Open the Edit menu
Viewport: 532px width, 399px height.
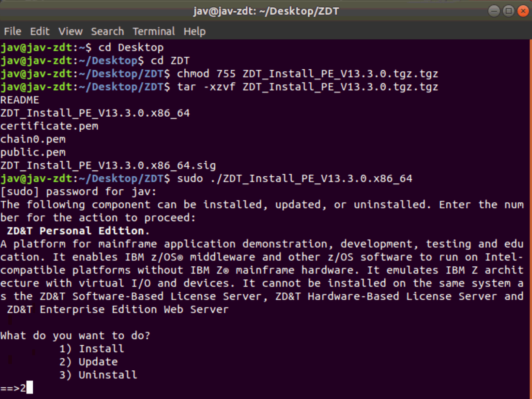39,31
